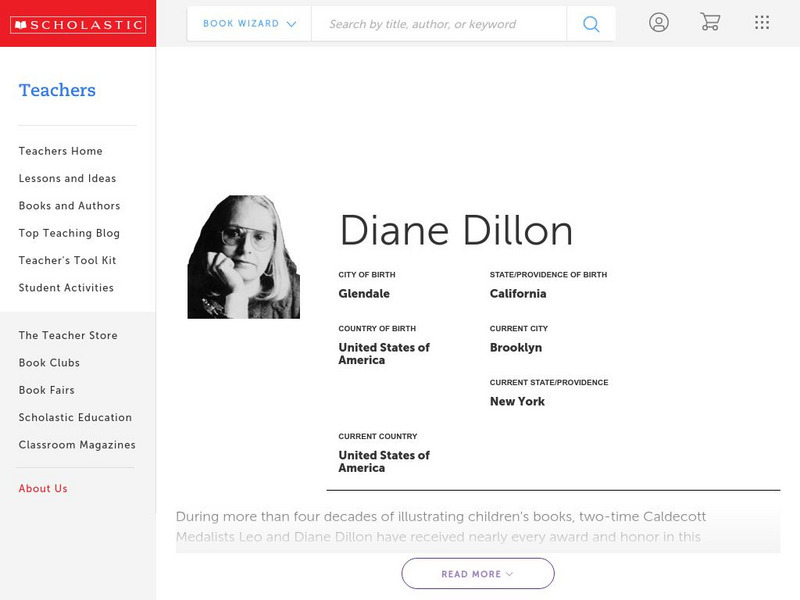This screenshot has width=800, height=600.
Task: Click Diane Dillon's portrait photo
Action: [244, 257]
